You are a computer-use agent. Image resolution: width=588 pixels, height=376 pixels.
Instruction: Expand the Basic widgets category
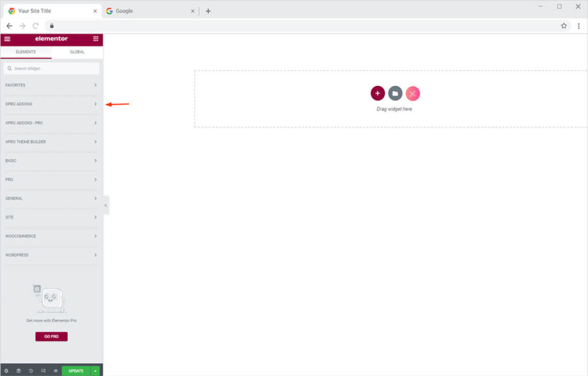pyautogui.click(x=51, y=161)
